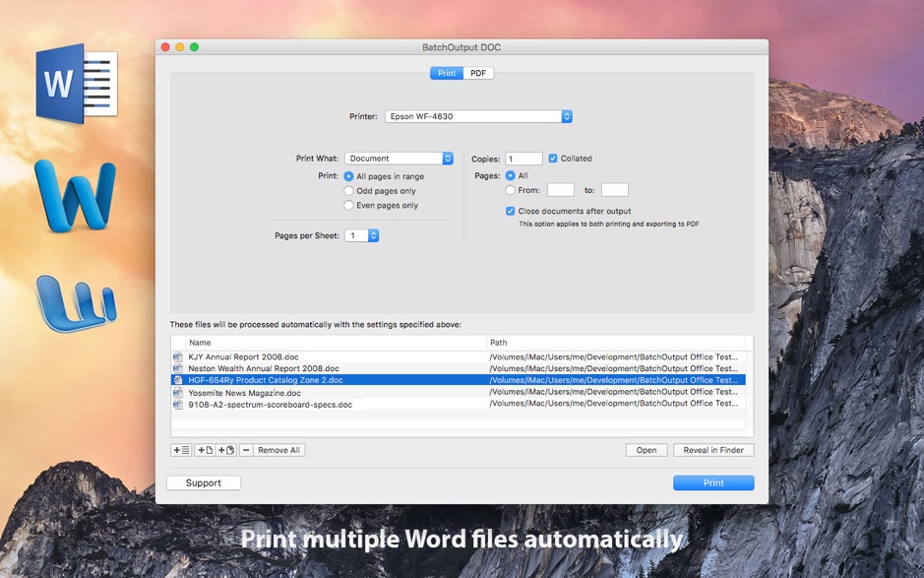924x578 pixels.
Task: Click the path cell of Yosemite News Magazine
Action: coord(613,392)
